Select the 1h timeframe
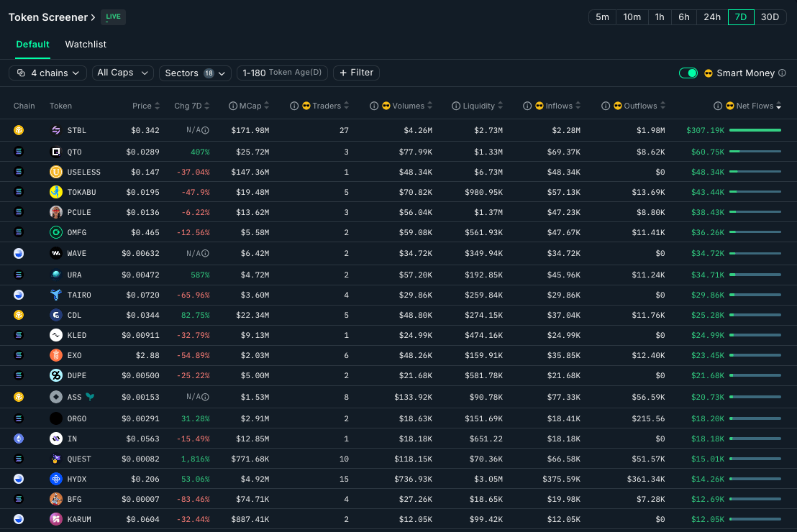The width and height of the screenshot is (797, 532). click(660, 17)
